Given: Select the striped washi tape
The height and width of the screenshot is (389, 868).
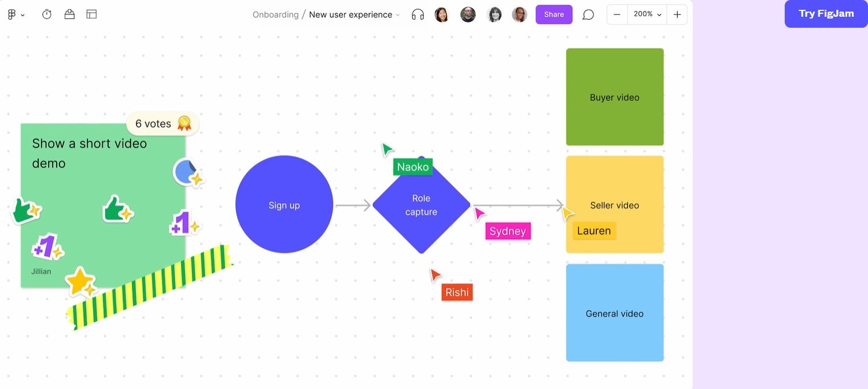Looking at the screenshot, I should tap(149, 287).
